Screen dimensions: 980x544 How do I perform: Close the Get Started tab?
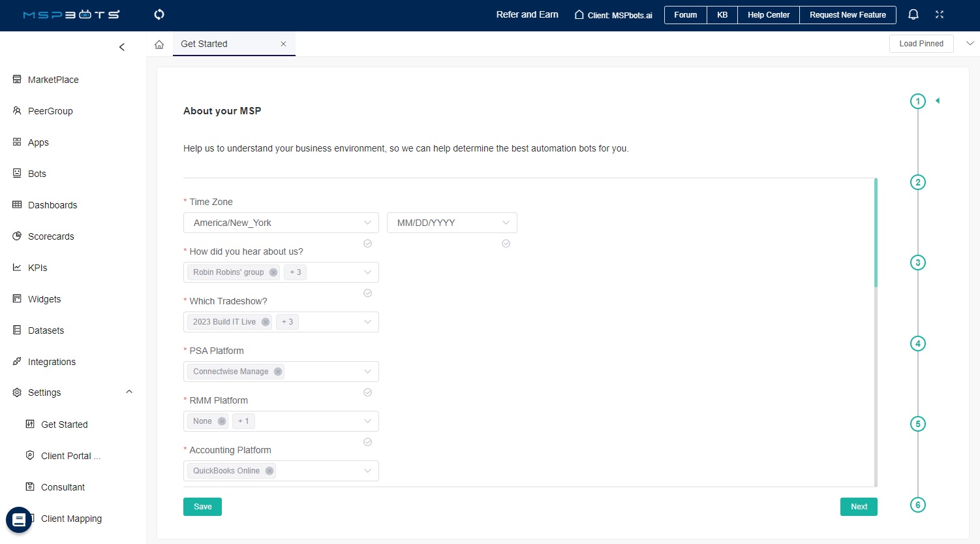pos(283,44)
